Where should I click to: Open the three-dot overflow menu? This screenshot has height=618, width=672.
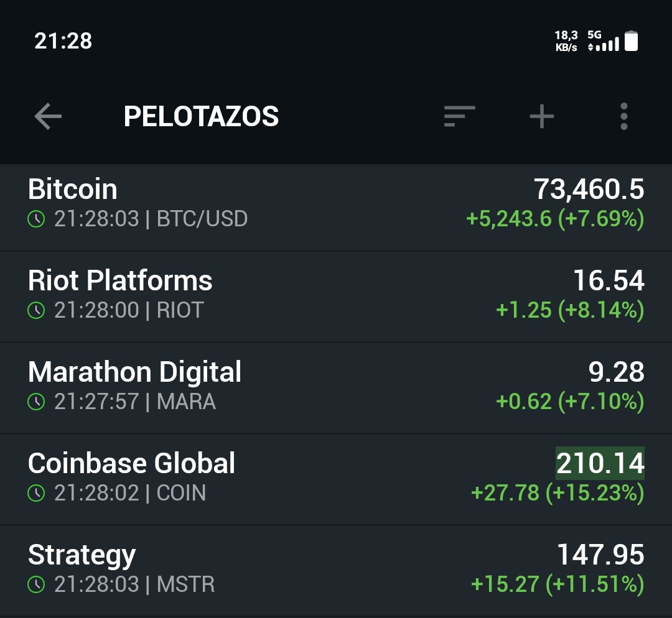623,116
